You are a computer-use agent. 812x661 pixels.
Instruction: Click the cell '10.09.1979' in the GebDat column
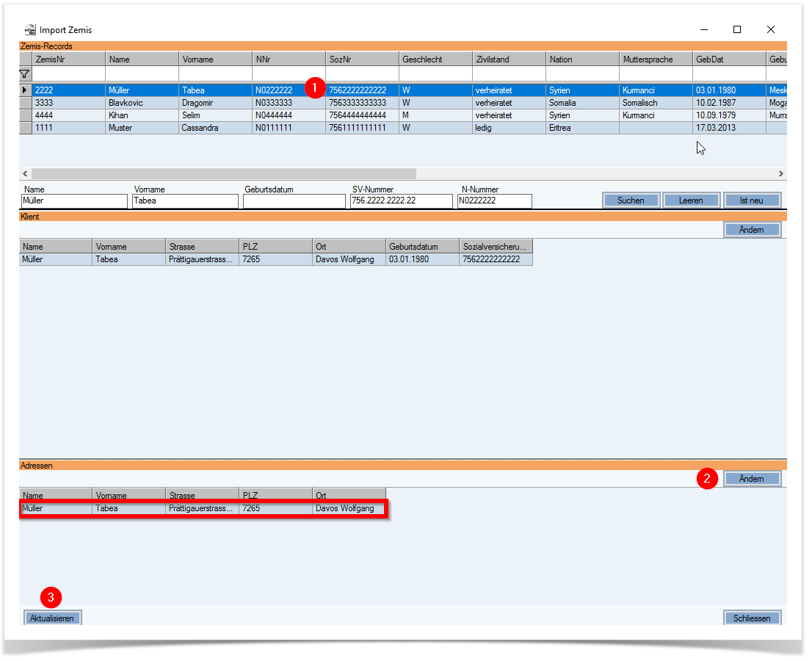tap(729, 115)
